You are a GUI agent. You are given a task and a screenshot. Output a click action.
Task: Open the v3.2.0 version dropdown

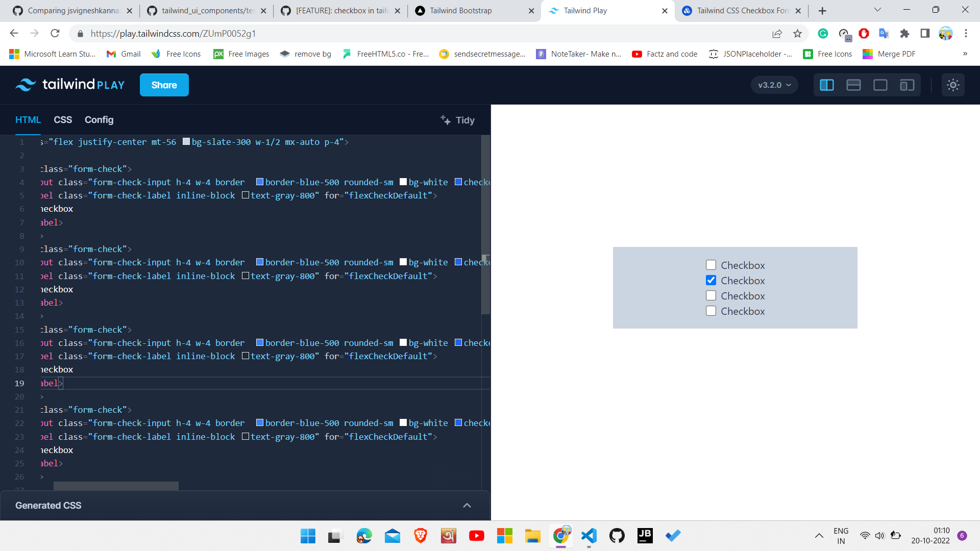(774, 85)
